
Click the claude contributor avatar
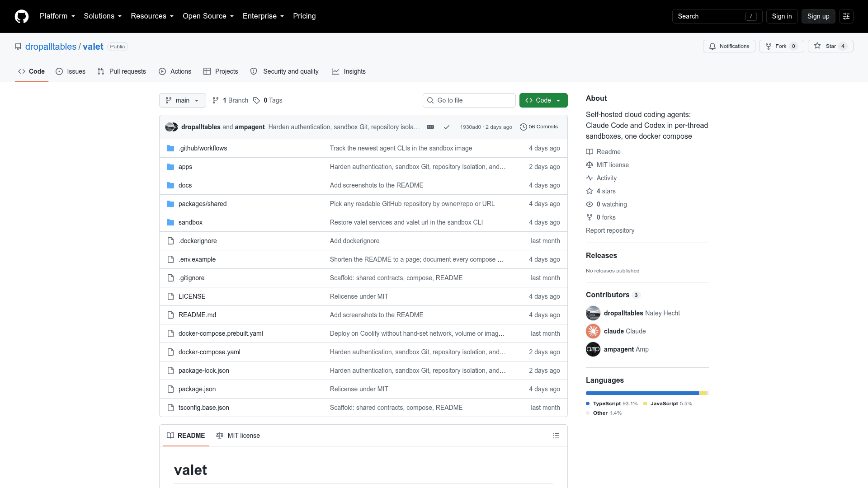pos(593,331)
